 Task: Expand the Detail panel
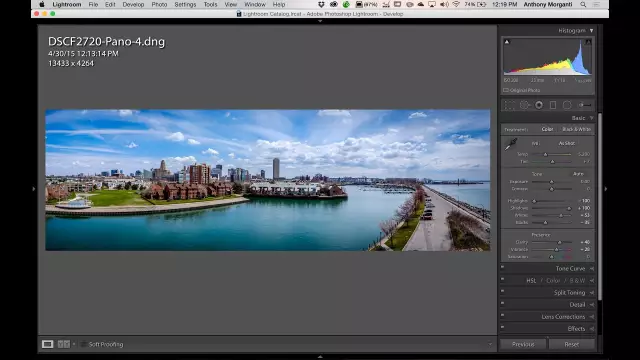click(x=592, y=304)
